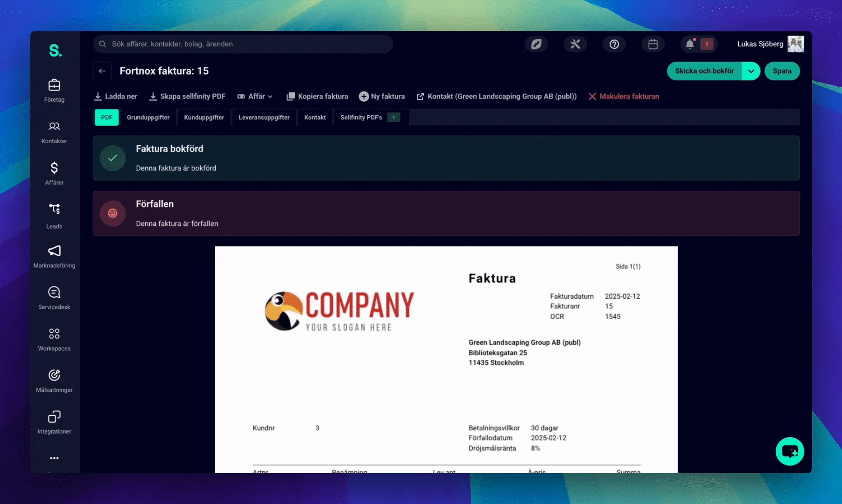Screen dimensions: 842x504
Task: Click in the search field
Action: tap(243, 44)
